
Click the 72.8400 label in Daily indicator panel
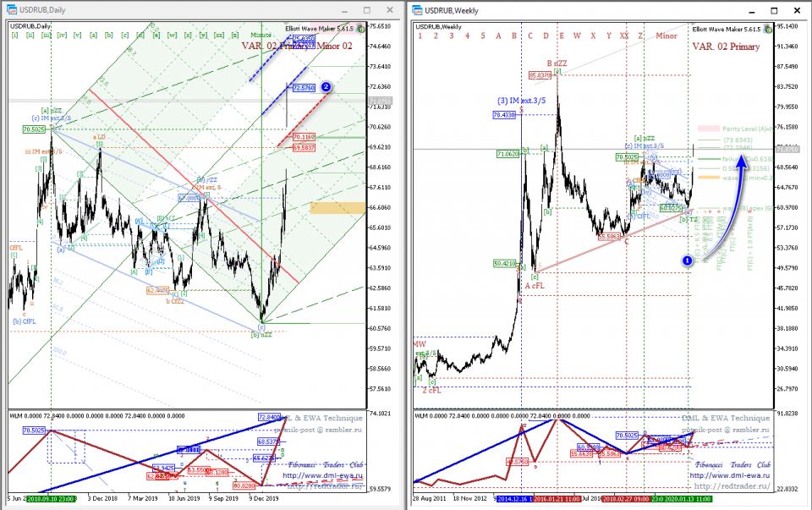tap(269, 417)
